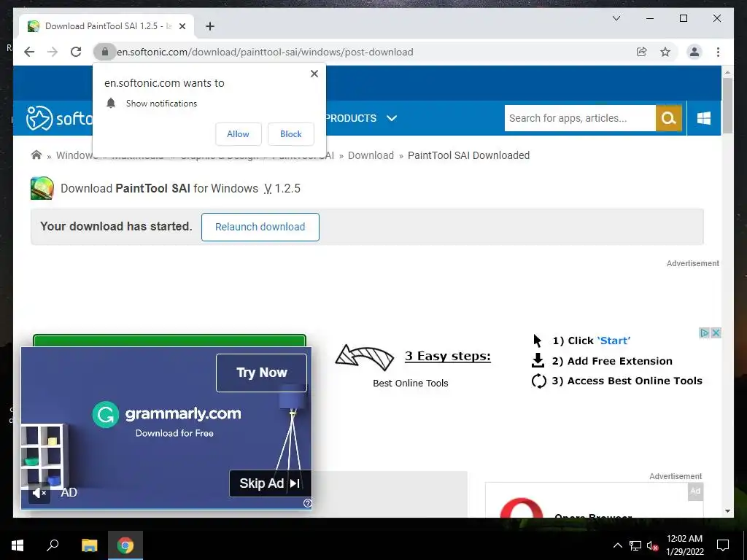The height and width of the screenshot is (560, 747).
Task: Click the Relaunch download button
Action: coord(260,227)
